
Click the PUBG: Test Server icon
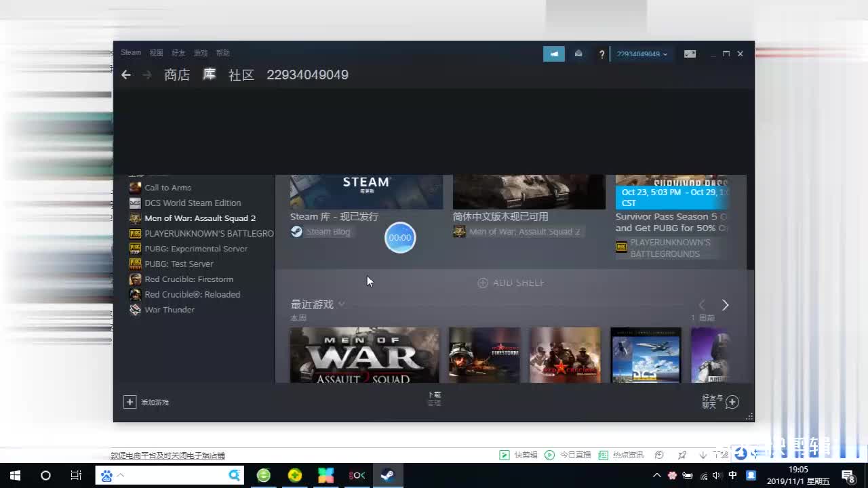pos(135,264)
